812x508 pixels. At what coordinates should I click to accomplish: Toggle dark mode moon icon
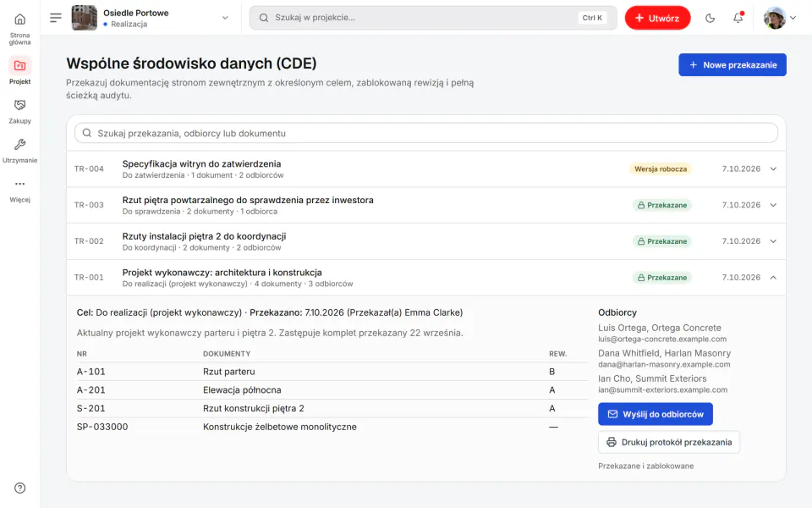pyautogui.click(x=710, y=18)
